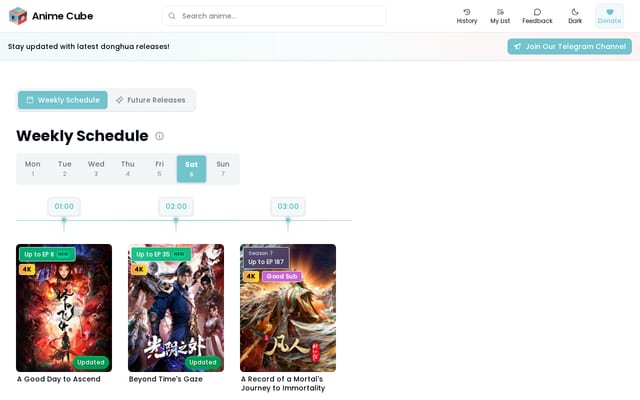Open My List
640x400 pixels.
point(500,16)
